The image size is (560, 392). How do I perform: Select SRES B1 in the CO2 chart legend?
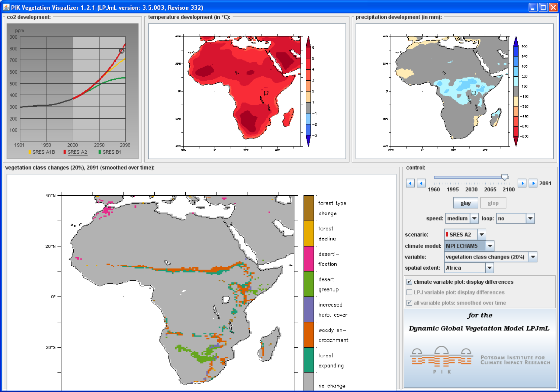(111, 152)
